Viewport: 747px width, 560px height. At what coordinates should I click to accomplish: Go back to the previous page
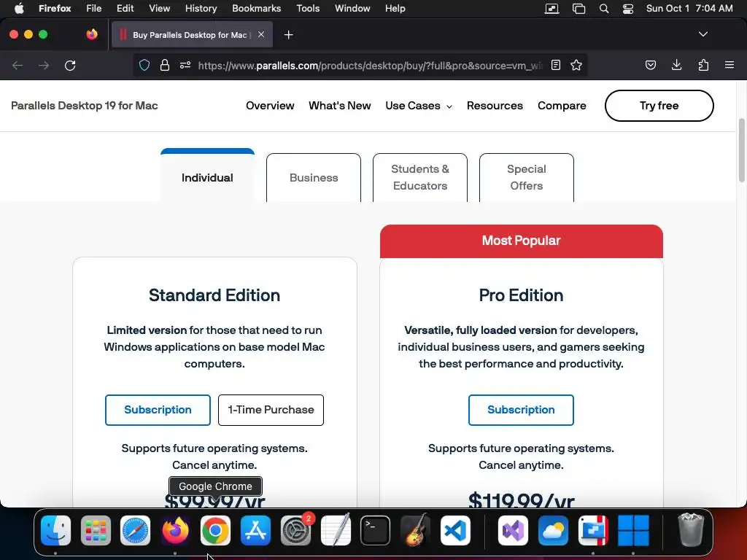(18, 65)
